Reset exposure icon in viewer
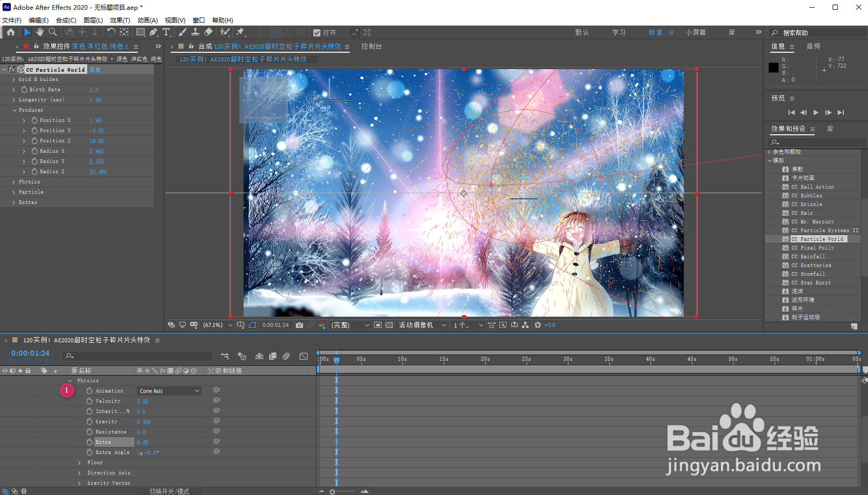 pyautogui.click(x=538, y=325)
